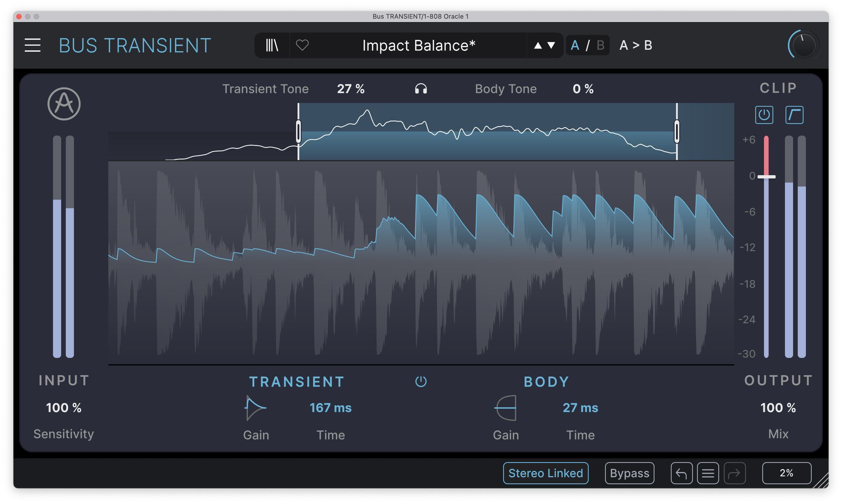
Task: Open the edit history list
Action: point(708,473)
